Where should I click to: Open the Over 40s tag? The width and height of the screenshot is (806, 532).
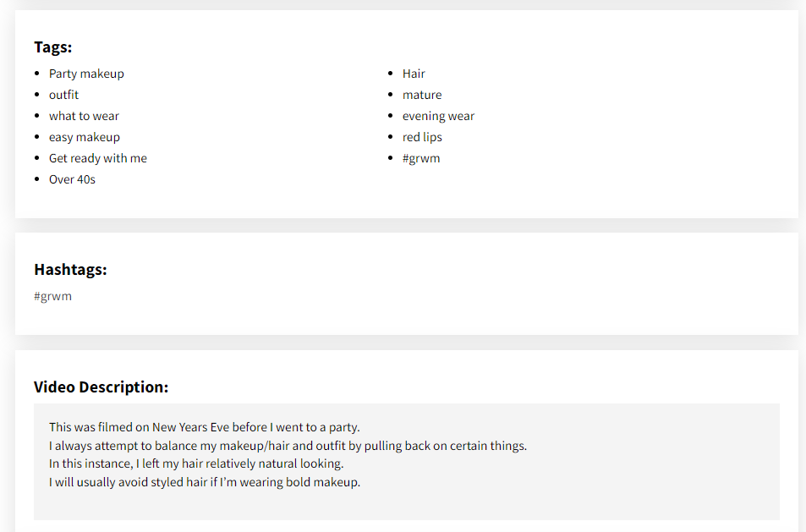pyautogui.click(x=72, y=179)
